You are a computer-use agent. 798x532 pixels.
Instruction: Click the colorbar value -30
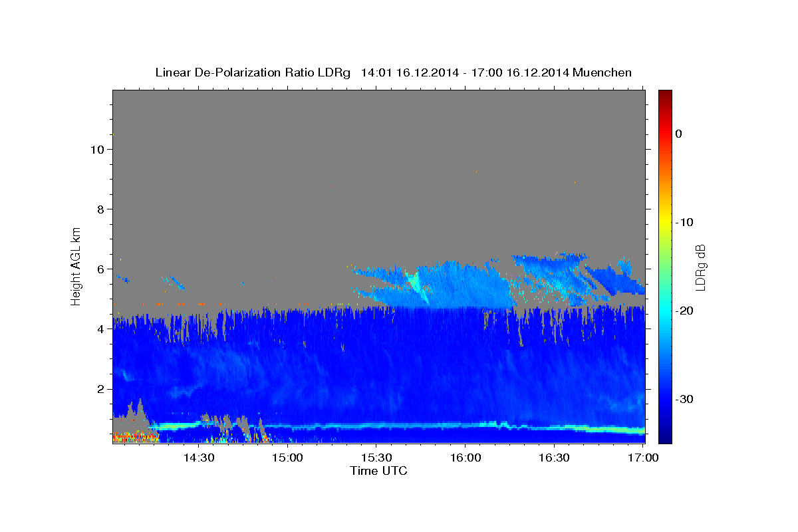684,399
